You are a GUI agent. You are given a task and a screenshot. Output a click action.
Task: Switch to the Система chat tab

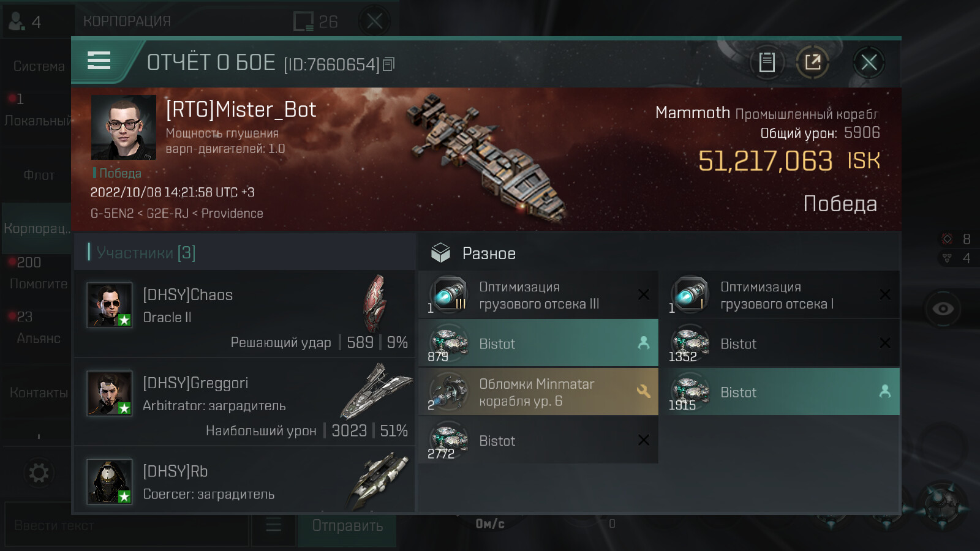pos(39,66)
